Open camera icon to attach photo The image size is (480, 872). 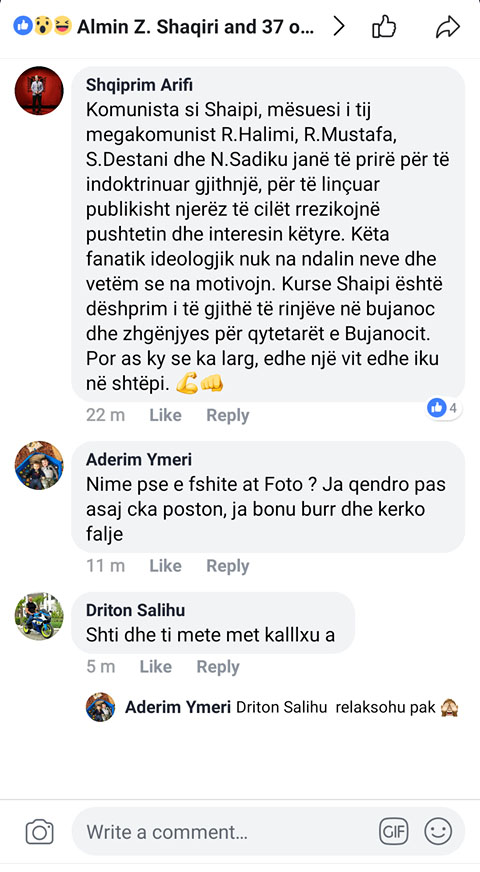click(x=39, y=833)
